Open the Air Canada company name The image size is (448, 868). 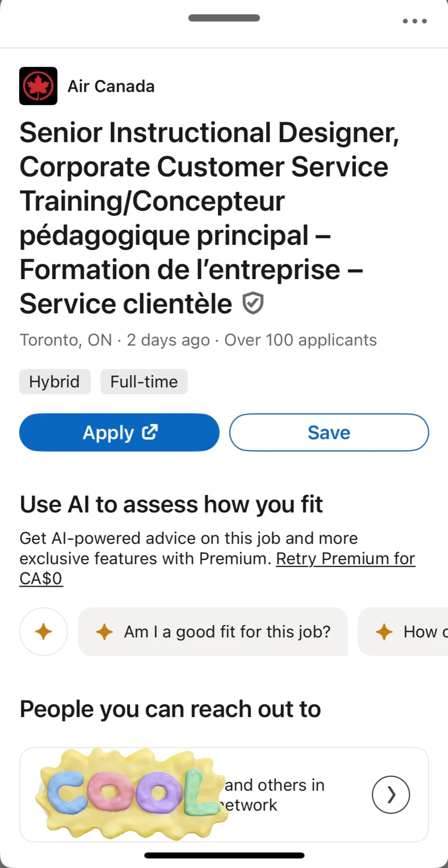[x=111, y=86]
